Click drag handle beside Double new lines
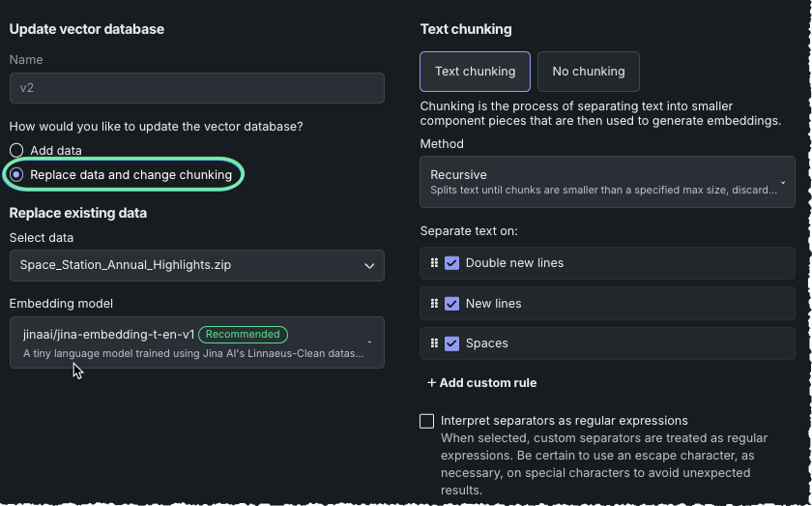This screenshot has width=812, height=506. tap(434, 263)
